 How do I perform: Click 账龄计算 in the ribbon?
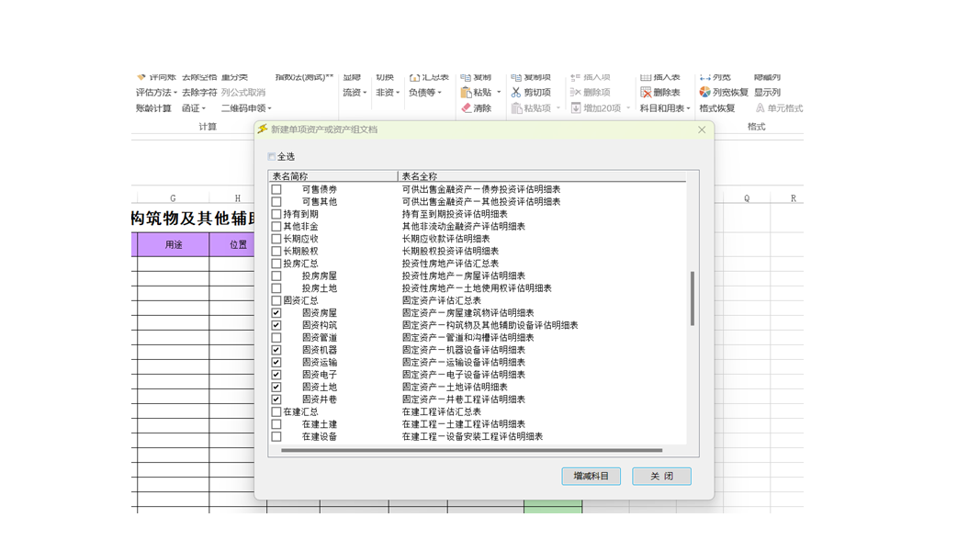click(x=153, y=108)
